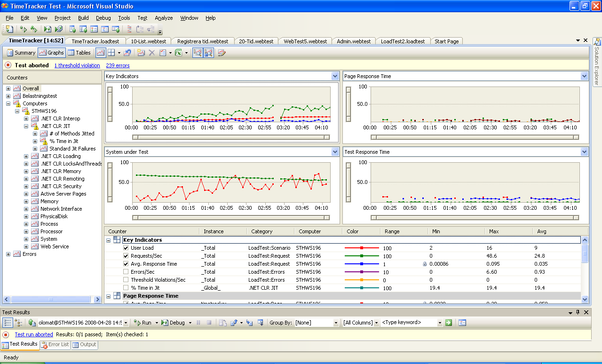
Task: Click the stop square icon in Test Results toolbar
Action: pos(209,323)
